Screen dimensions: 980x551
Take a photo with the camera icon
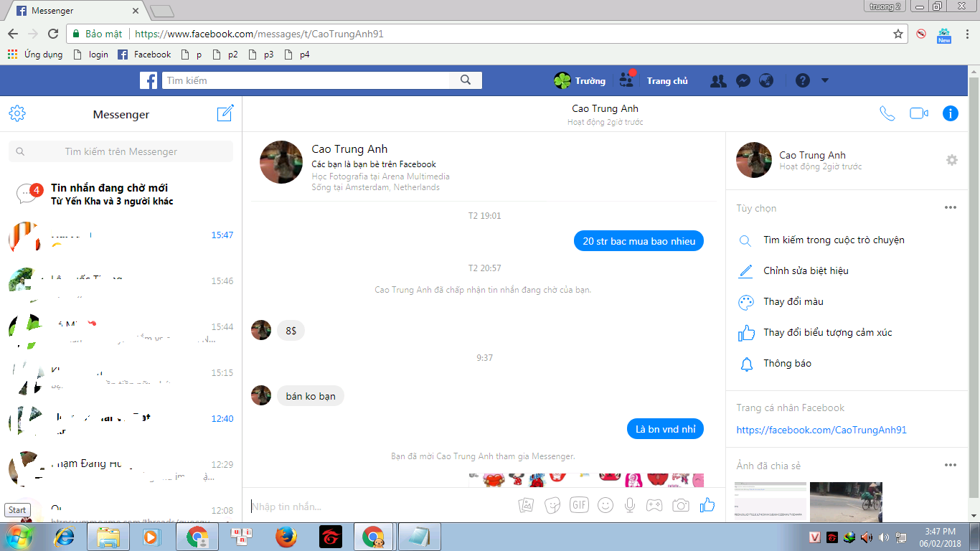click(681, 505)
